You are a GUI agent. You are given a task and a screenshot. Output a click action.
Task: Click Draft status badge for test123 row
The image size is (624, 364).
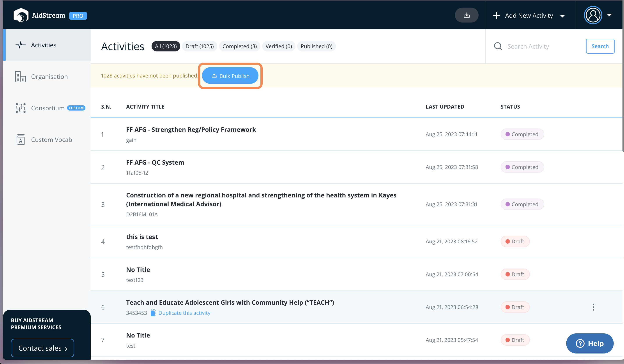pyautogui.click(x=515, y=274)
